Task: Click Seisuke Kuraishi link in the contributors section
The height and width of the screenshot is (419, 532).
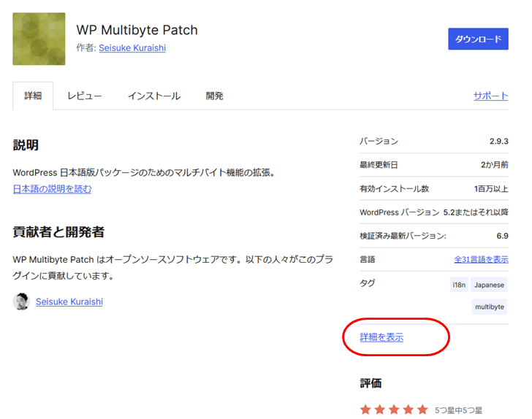Action: (x=69, y=301)
